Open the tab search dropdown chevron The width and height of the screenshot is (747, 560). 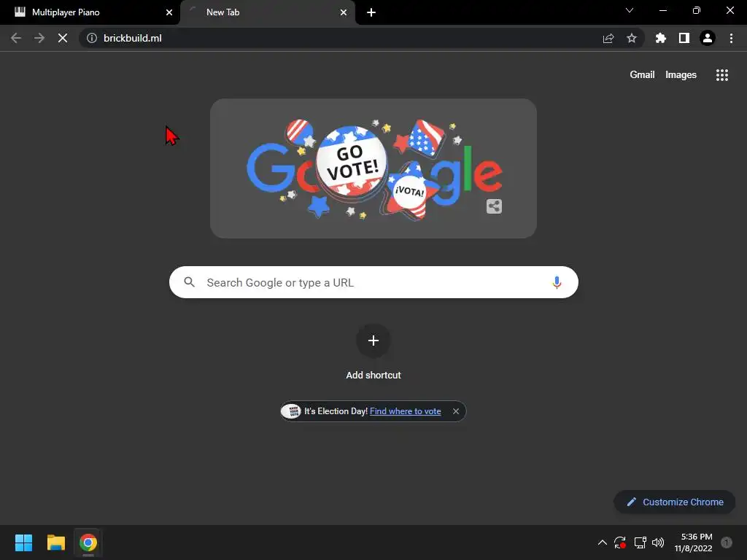pyautogui.click(x=630, y=10)
